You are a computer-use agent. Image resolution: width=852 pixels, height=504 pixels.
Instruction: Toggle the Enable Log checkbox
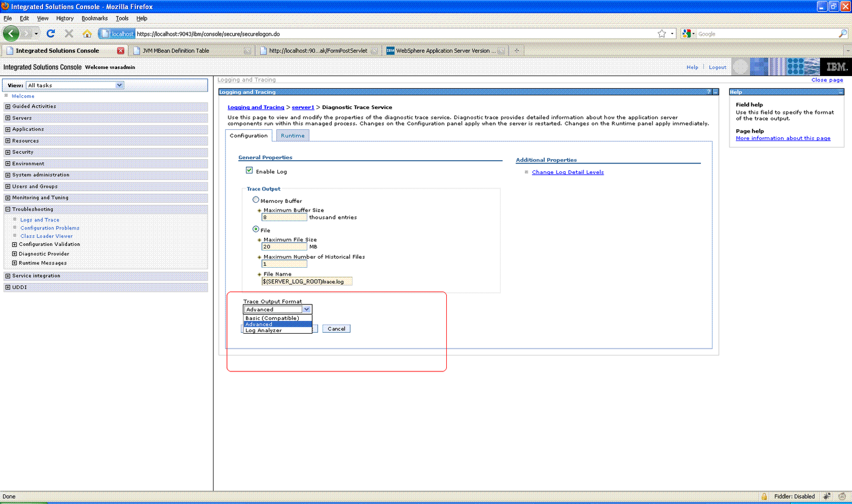(x=249, y=170)
